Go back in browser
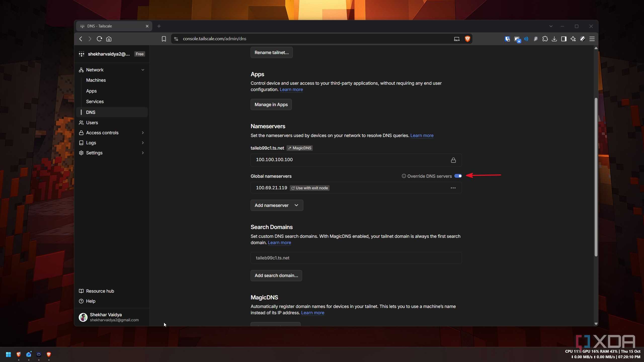 pyautogui.click(x=80, y=39)
